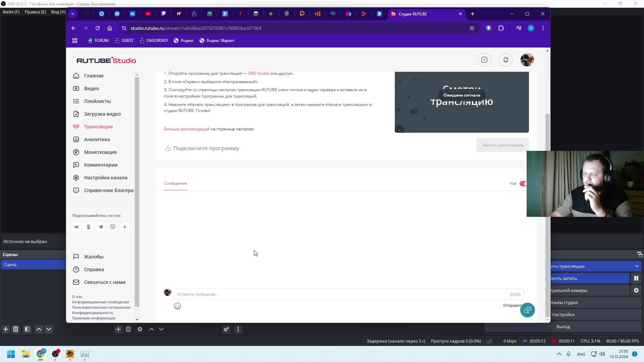Click the VK social icon in sidebar
The image size is (644, 362).
point(76,227)
